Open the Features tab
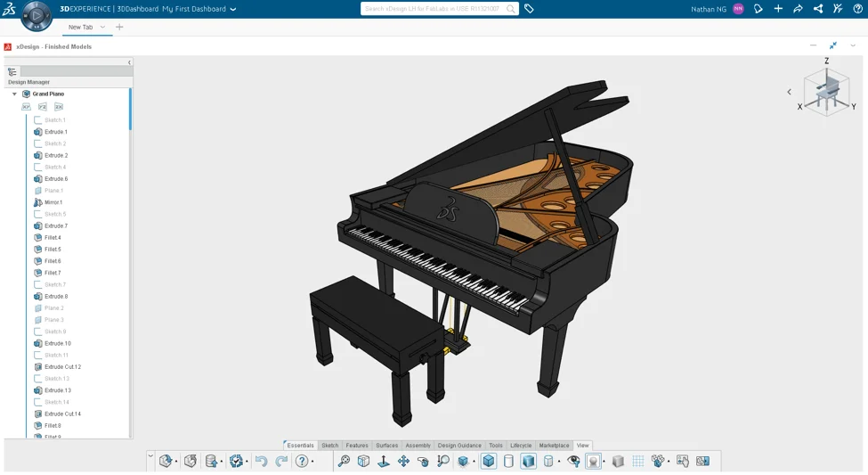The height and width of the screenshot is (475, 868). point(357,446)
